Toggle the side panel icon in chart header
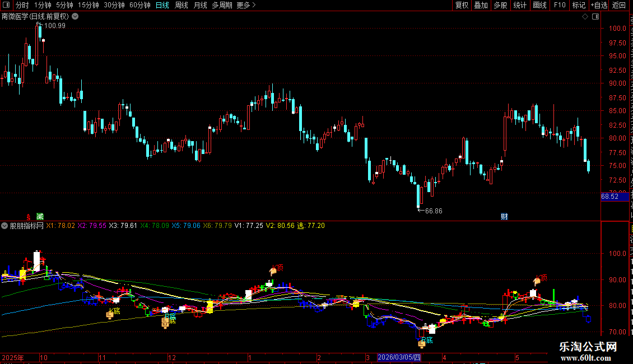The height and width of the screenshot is (364, 633). point(595,17)
